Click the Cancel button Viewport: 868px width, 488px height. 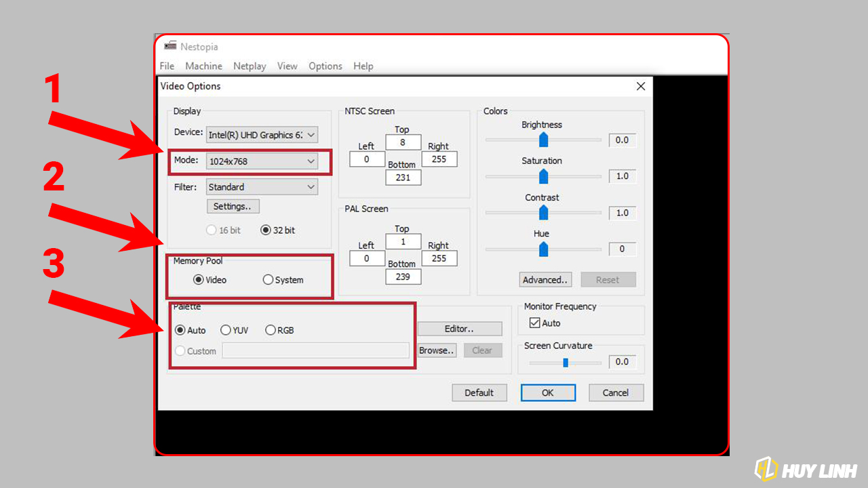(x=616, y=392)
